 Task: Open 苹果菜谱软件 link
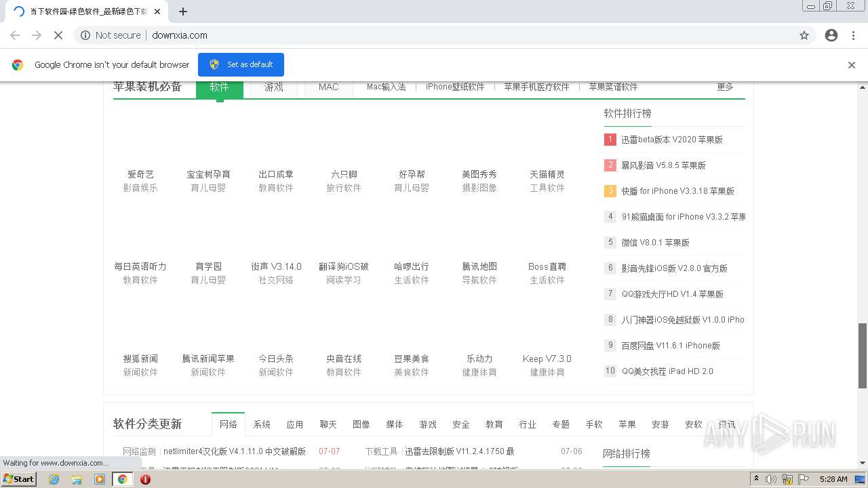613,87
